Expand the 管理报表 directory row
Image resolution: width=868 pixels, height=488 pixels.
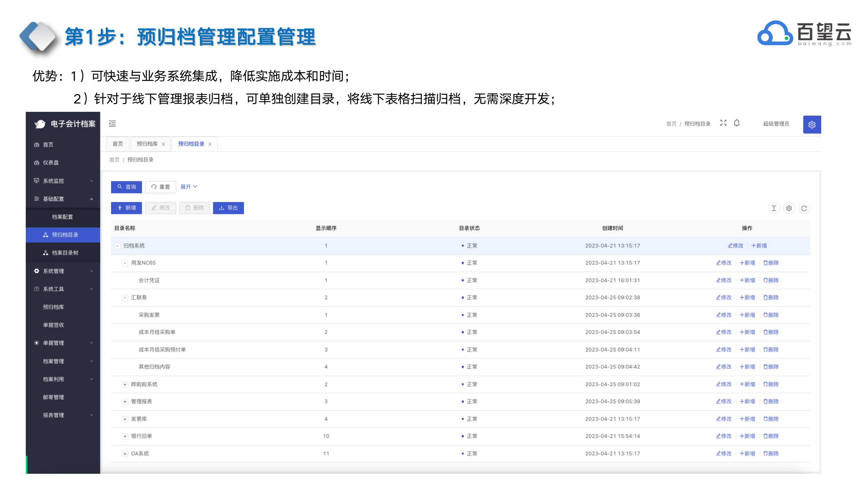click(x=125, y=402)
